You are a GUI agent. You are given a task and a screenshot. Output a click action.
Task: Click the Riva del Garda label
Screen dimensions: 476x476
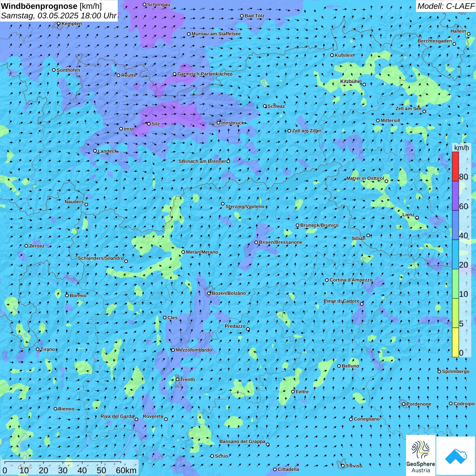pos(117,416)
